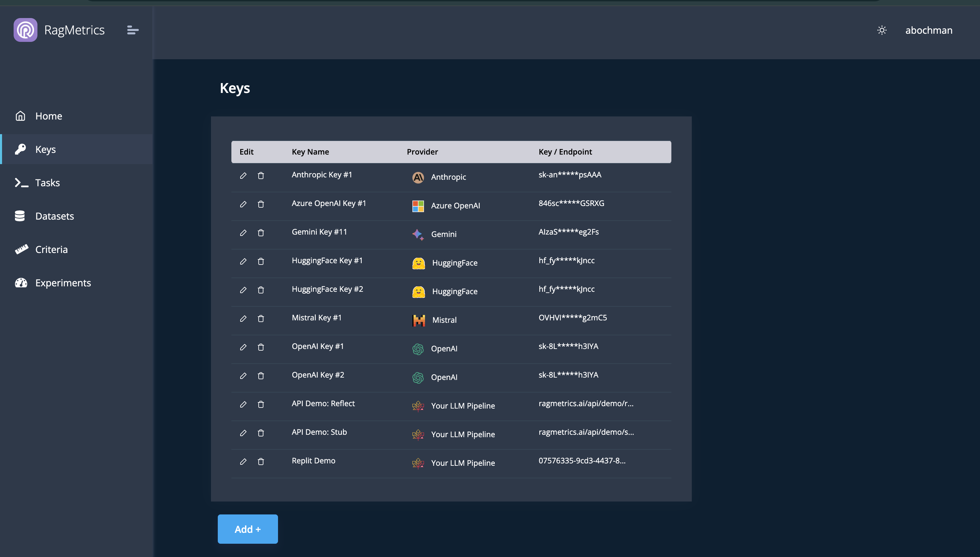This screenshot has height=557, width=980.
Task: Delete Azure OpenAI Key #1 via trash
Action: click(261, 204)
